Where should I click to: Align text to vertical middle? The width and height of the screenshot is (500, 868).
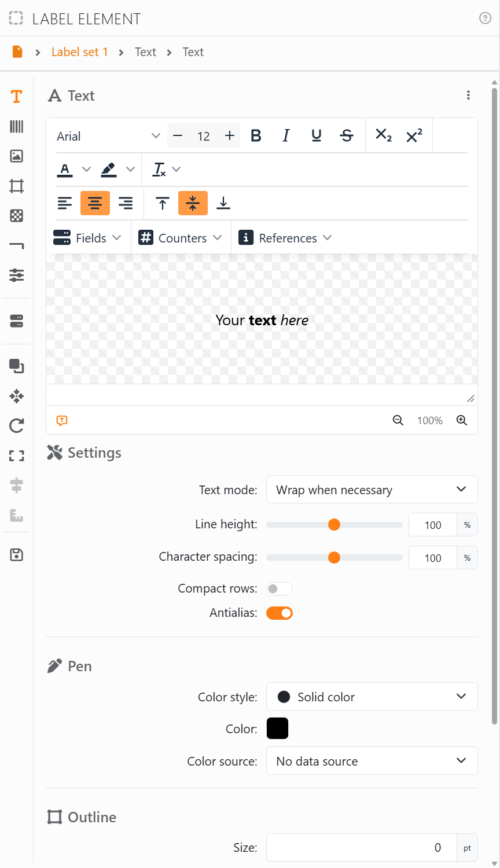pos(193,203)
